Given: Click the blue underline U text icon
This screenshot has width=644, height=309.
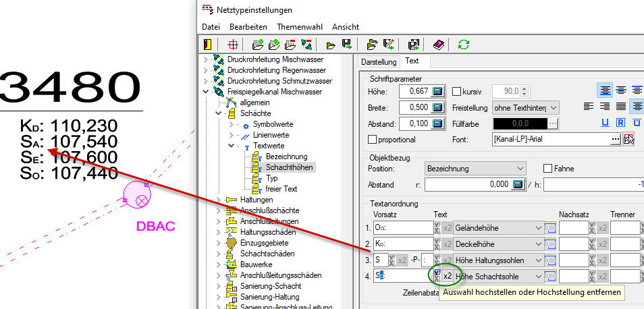Looking at the screenshot, I should pos(605,123).
